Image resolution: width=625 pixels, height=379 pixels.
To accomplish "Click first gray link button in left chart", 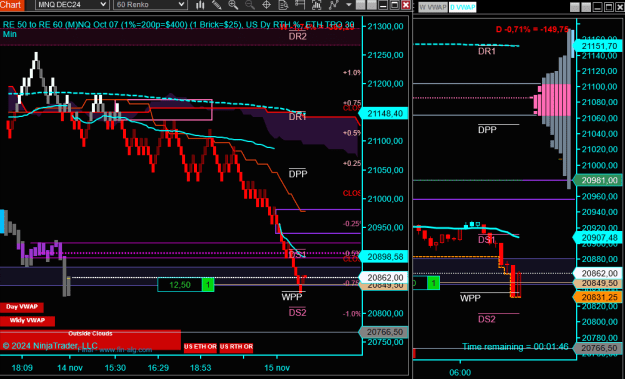I will (x=360, y=5).
